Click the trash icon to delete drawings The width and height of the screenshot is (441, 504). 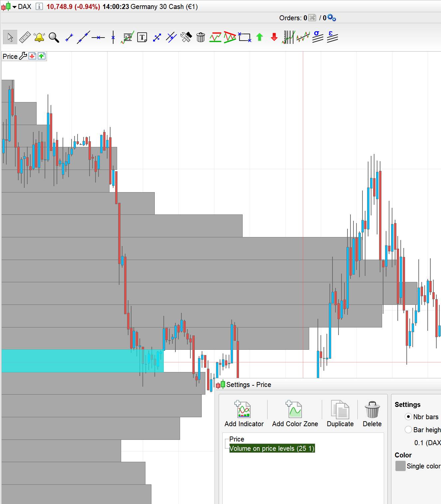click(201, 38)
